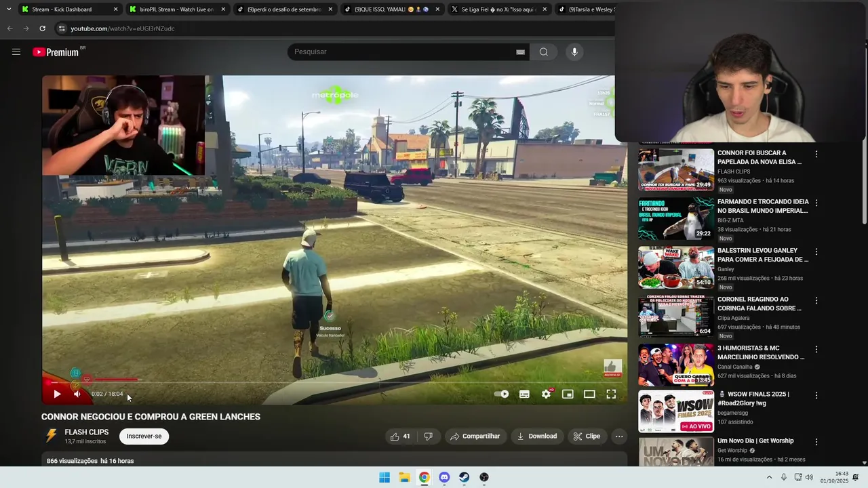This screenshot has height=488, width=868.
Task: Play the video
Action: 57,394
